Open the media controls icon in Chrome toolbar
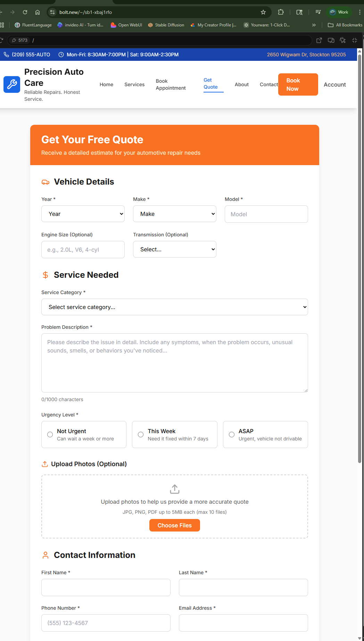Screen dimensions: 364x641 pyautogui.click(x=318, y=12)
